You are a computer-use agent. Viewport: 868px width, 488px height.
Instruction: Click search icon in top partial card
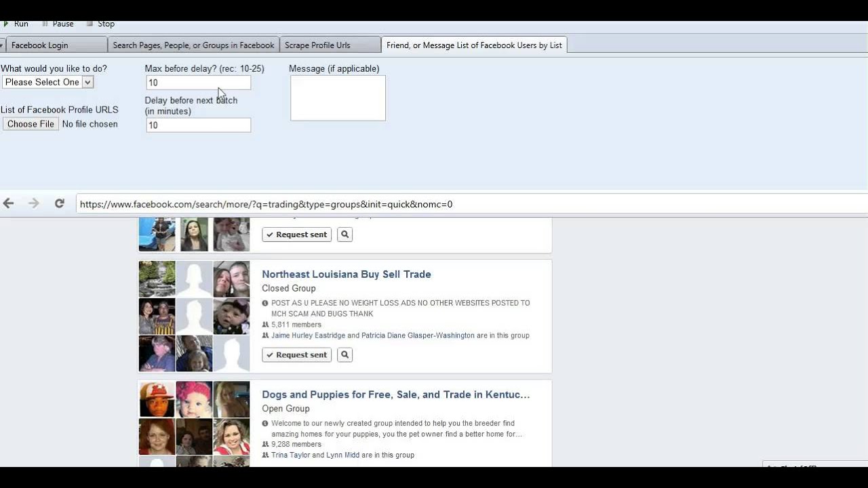pyautogui.click(x=344, y=235)
